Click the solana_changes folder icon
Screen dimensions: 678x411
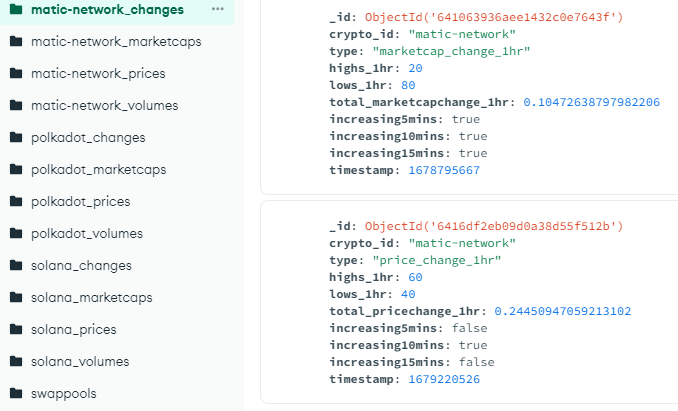(x=15, y=265)
